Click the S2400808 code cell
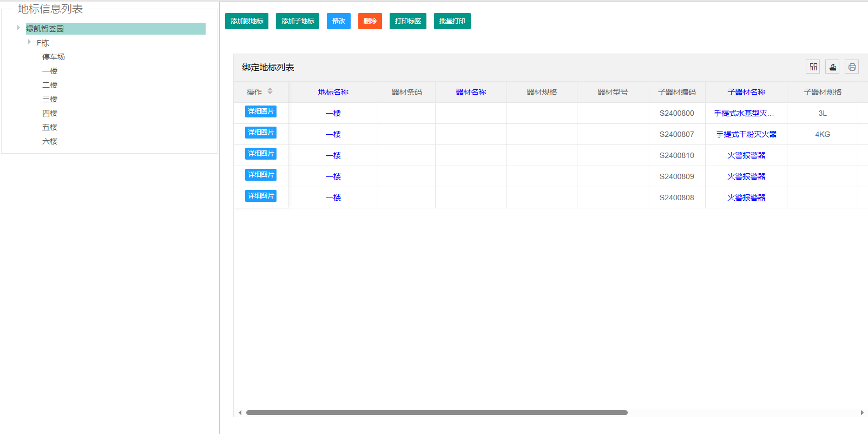Screen dimensions: 868x434 coord(676,198)
